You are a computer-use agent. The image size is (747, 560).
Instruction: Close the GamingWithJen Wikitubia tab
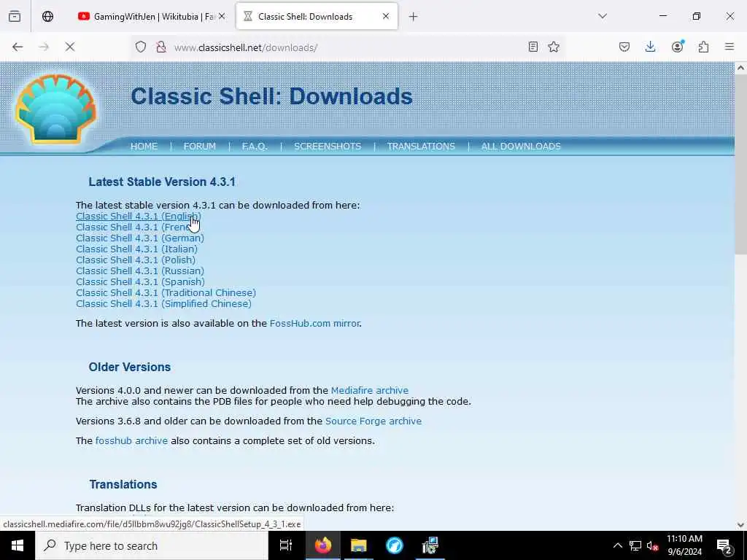(222, 17)
